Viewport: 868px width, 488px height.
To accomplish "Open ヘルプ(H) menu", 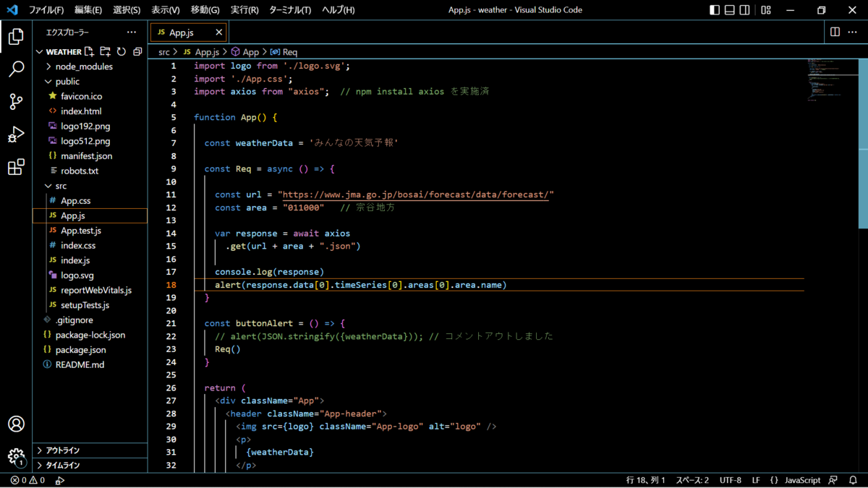I will click(339, 10).
